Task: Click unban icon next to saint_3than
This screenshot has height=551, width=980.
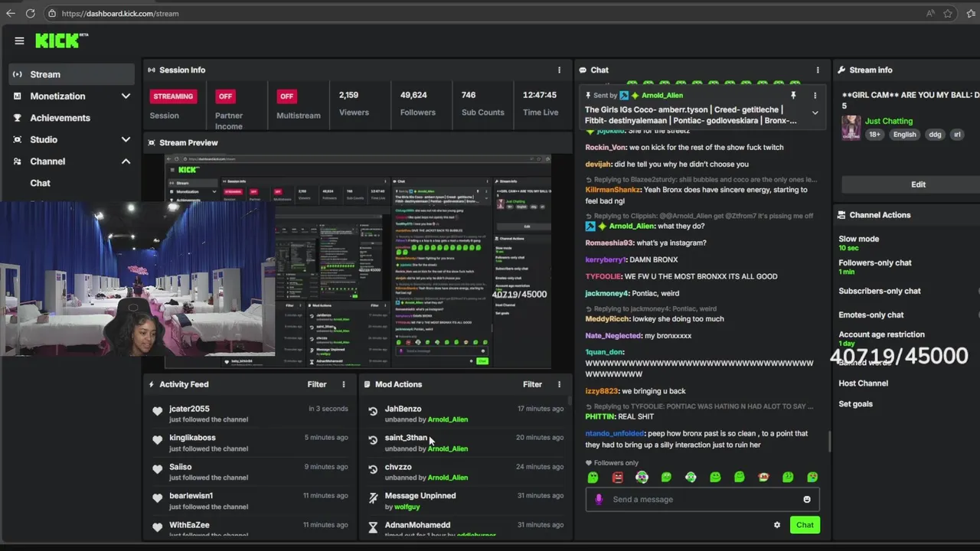Action: coord(373,441)
